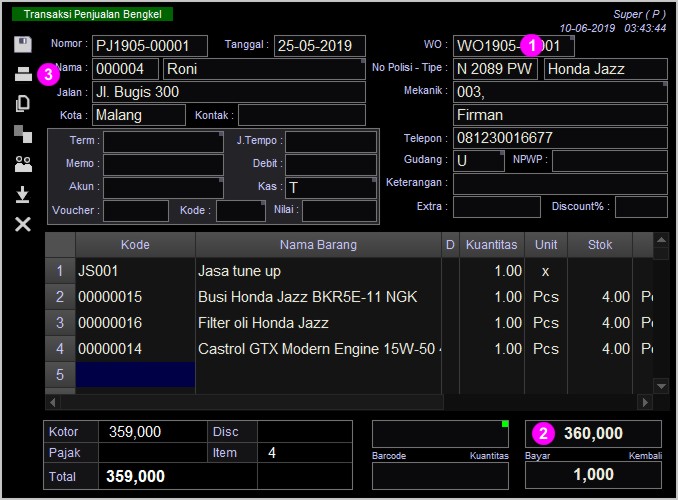Click the download arrow icon
Viewport: 678px width, 500px height.
coord(23,194)
